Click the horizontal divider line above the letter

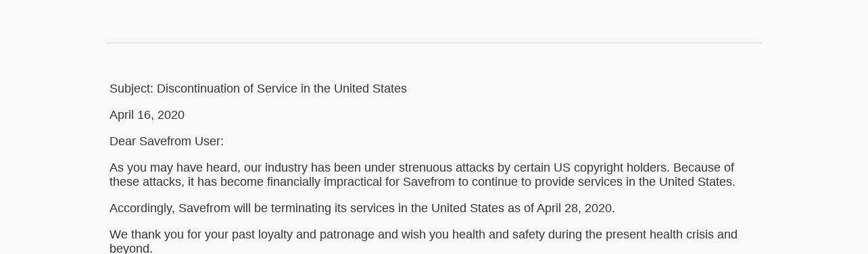coord(434,43)
